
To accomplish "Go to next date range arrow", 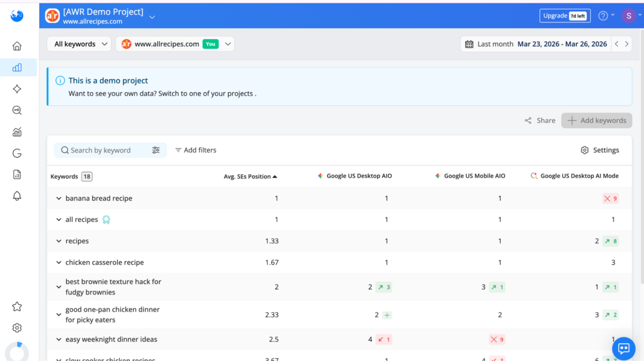I will point(626,44).
